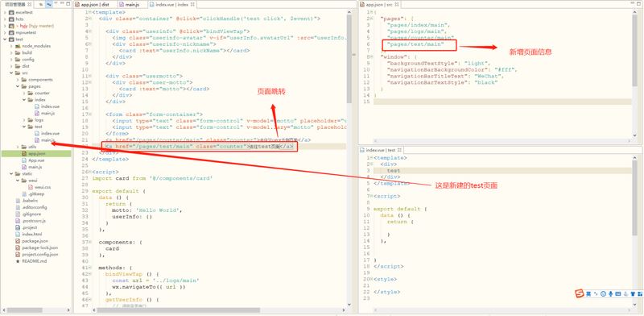Close the project explorer tab X

click(29, 4)
